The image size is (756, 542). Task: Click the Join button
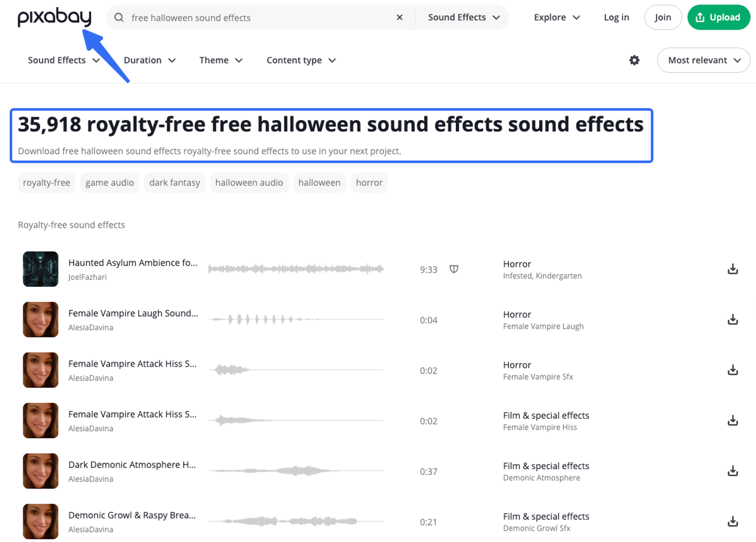(663, 17)
